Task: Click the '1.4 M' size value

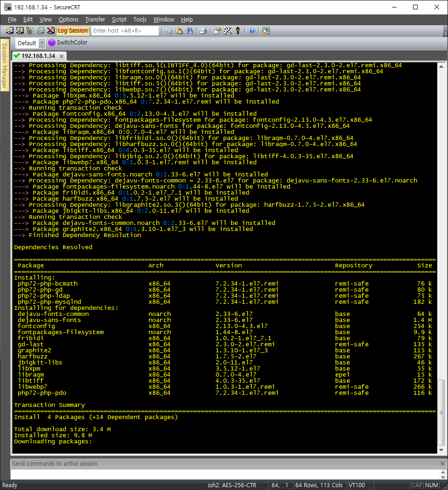Action: pyautogui.click(x=423, y=320)
